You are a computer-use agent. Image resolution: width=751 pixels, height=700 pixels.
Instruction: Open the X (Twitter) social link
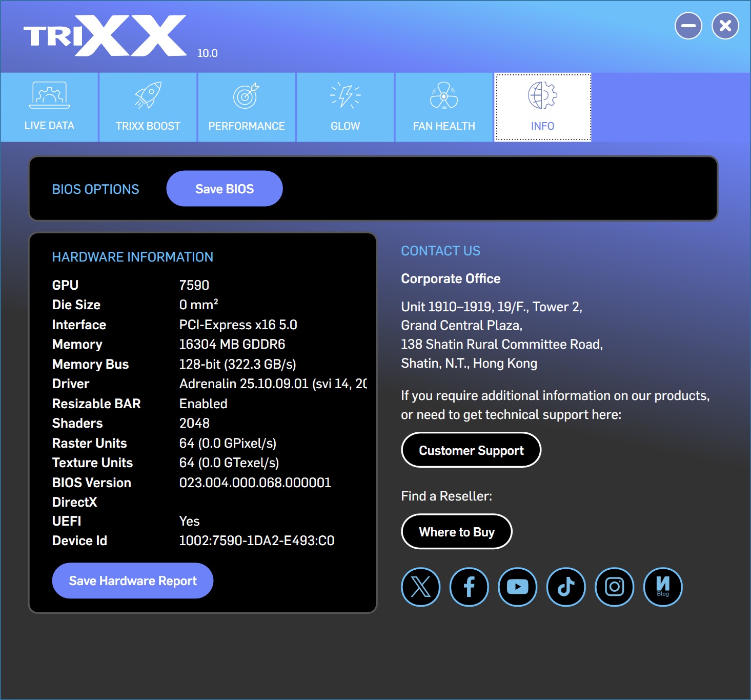(421, 587)
